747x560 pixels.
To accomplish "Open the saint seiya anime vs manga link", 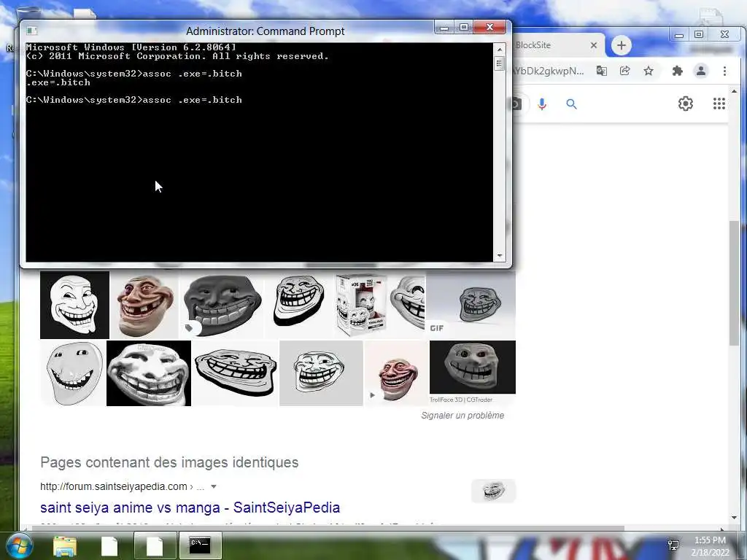I will point(190,507).
